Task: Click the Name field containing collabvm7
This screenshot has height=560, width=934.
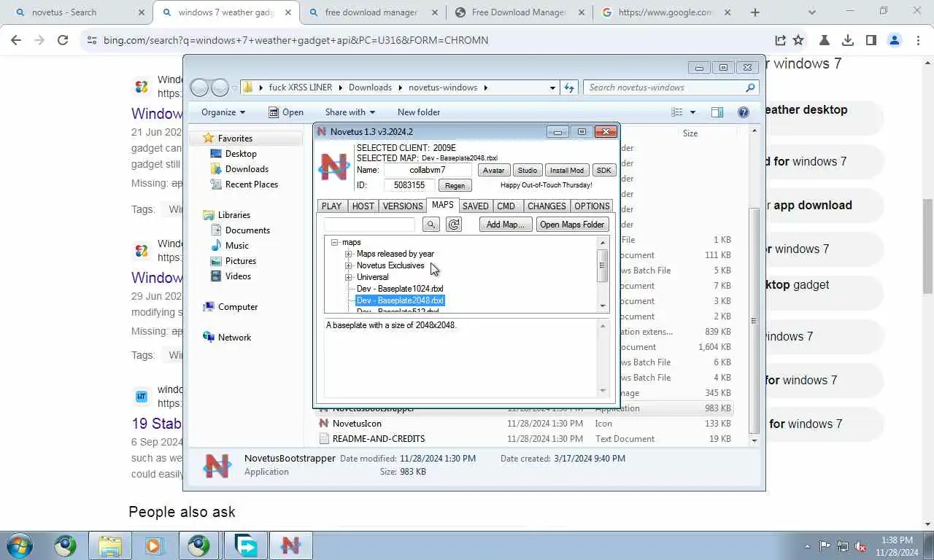Action: (428, 170)
